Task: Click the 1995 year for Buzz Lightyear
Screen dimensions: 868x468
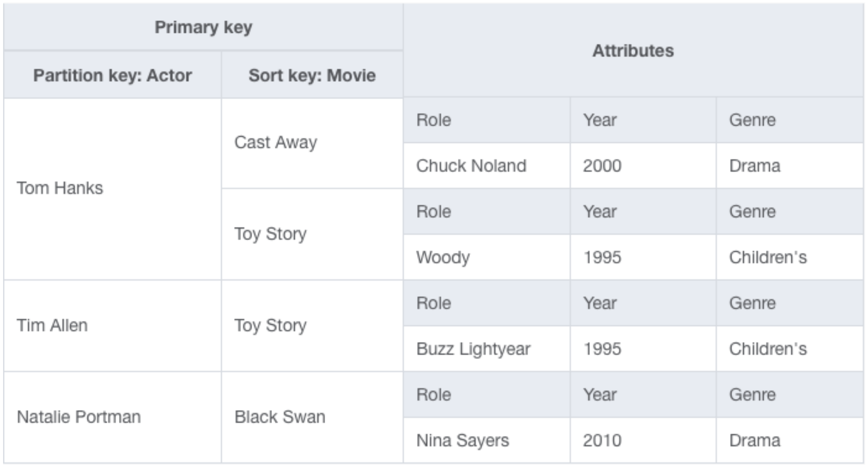Action: (643, 349)
